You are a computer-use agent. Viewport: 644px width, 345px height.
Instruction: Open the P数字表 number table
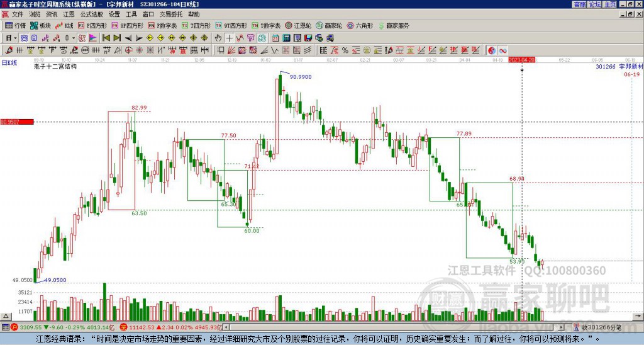click(x=163, y=25)
